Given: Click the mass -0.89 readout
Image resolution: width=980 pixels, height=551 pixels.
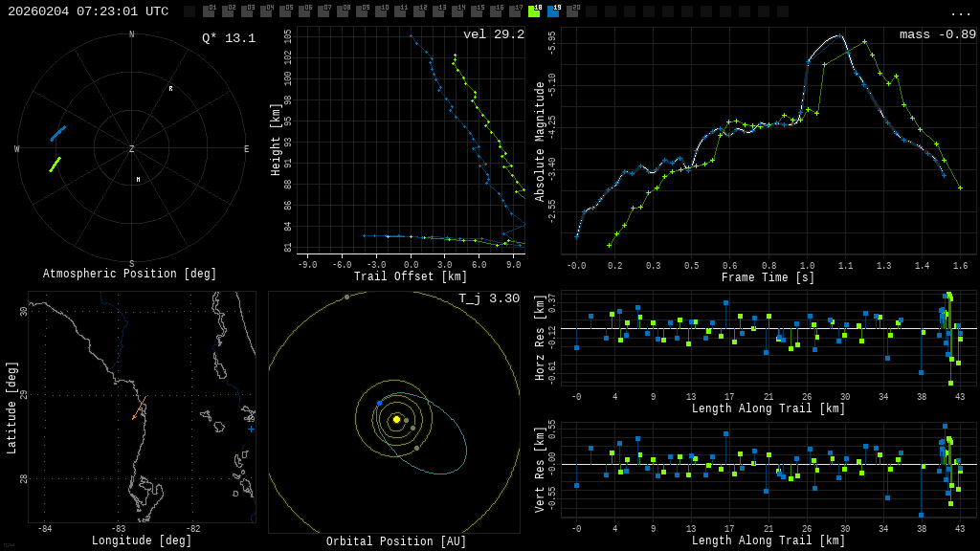Looking at the screenshot, I should pos(937,34).
